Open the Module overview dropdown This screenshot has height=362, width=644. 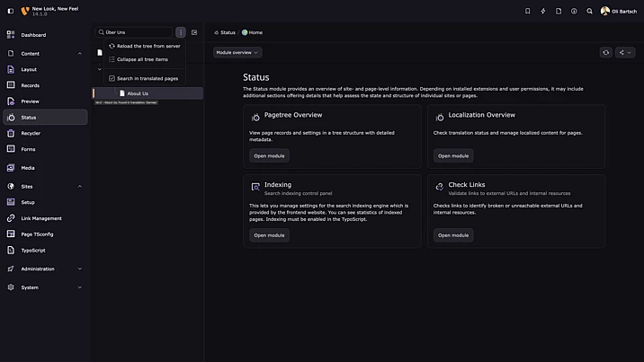(x=237, y=52)
